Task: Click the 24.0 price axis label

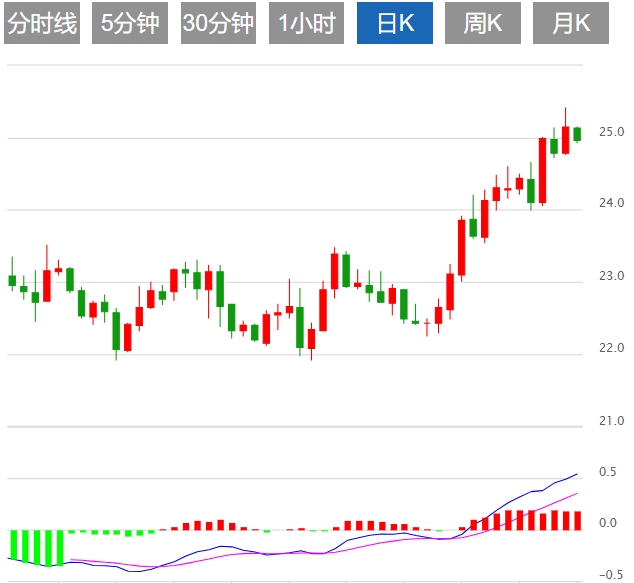Action: click(612, 203)
